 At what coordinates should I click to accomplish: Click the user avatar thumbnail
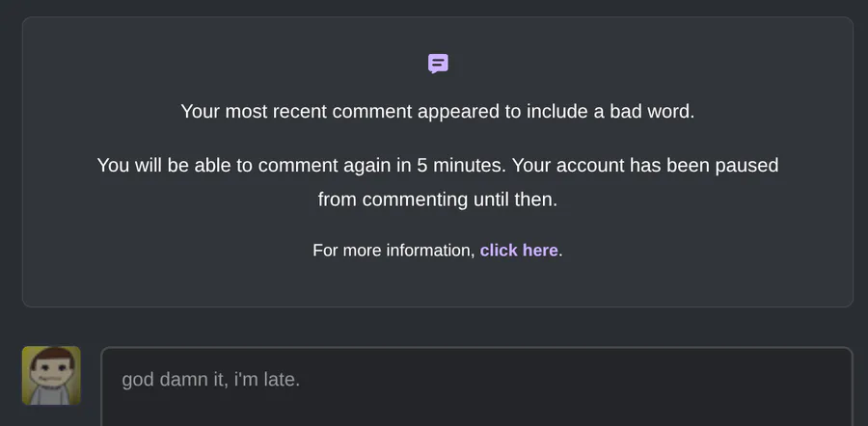[51, 376]
